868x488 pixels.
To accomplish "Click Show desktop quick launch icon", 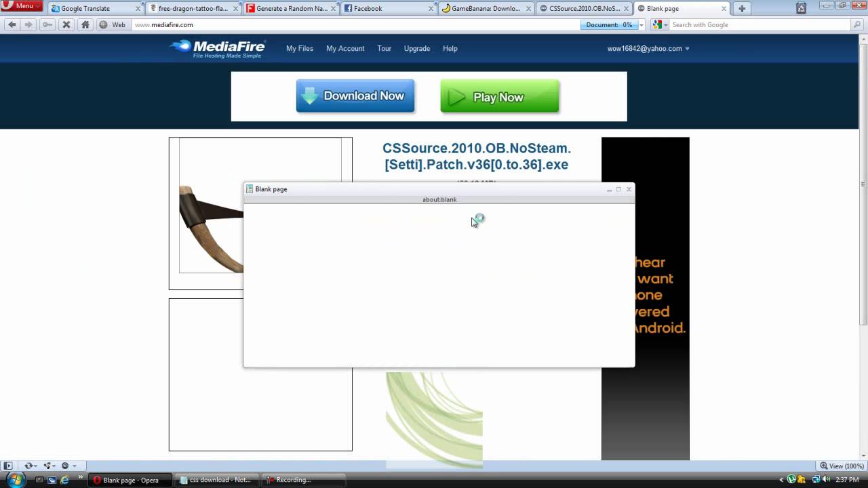I will tap(39, 480).
